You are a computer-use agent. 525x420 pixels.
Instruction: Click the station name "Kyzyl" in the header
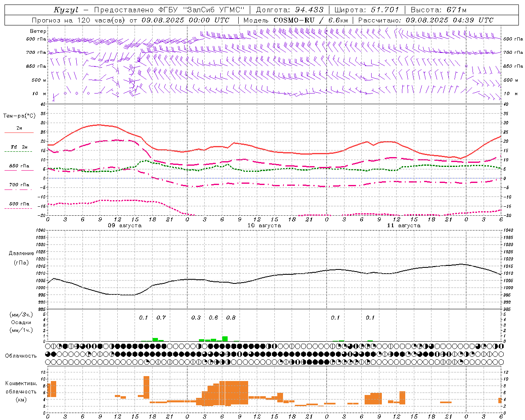tap(66, 10)
